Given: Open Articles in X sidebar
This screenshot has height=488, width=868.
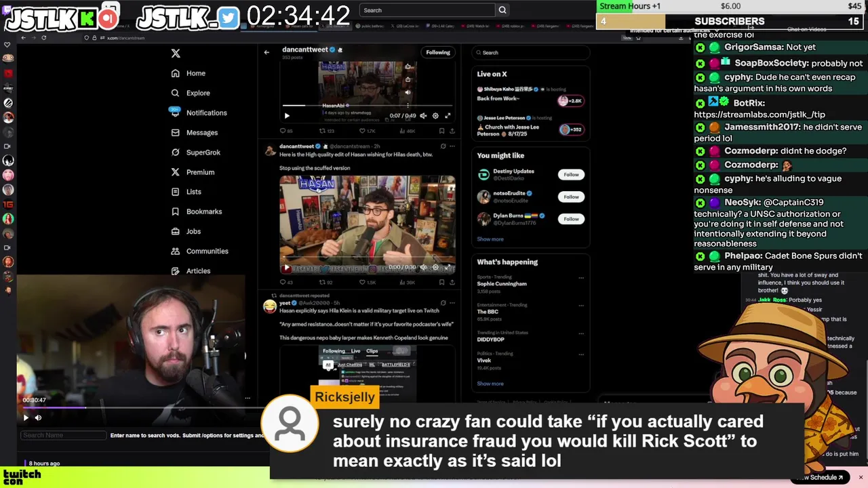Looking at the screenshot, I should (191, 270).
